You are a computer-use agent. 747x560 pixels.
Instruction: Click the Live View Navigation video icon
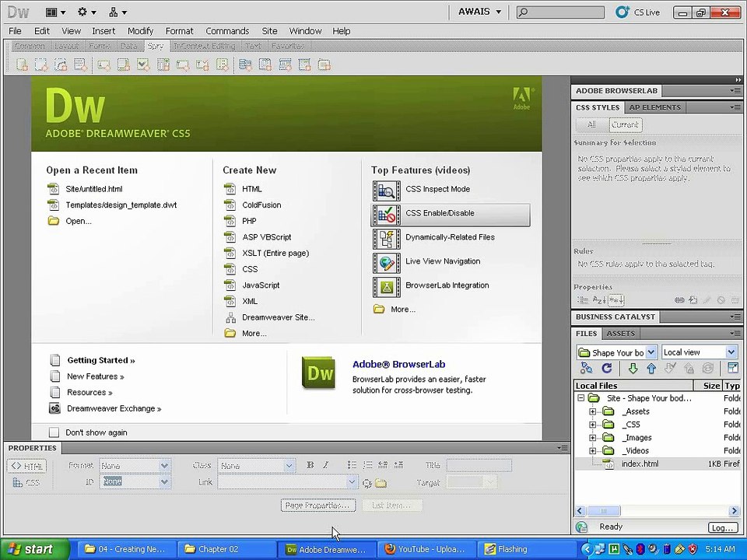tap(387, 262)
